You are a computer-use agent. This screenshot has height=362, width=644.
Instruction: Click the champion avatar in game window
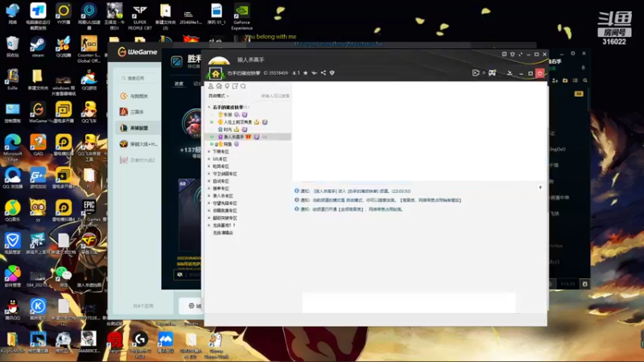pyautogui.click(x=192, y=122)
